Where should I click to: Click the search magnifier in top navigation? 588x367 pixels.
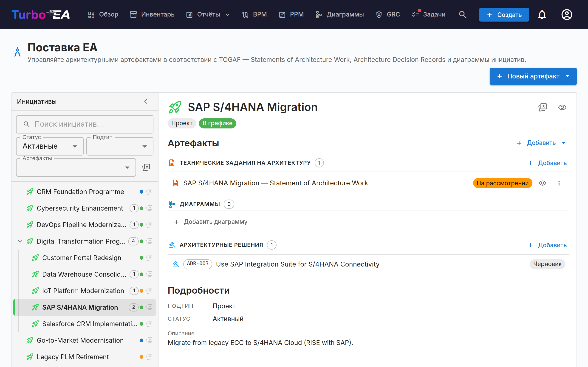[463, 14]
